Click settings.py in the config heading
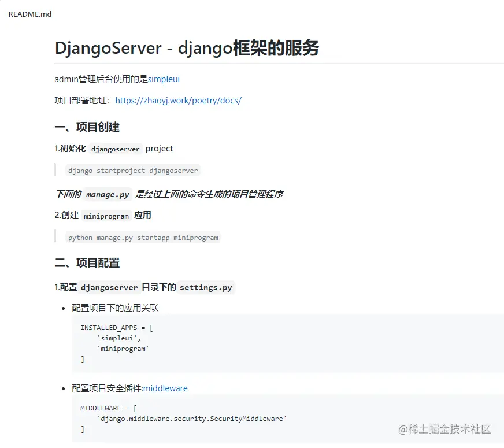 [x=206, y=287]
